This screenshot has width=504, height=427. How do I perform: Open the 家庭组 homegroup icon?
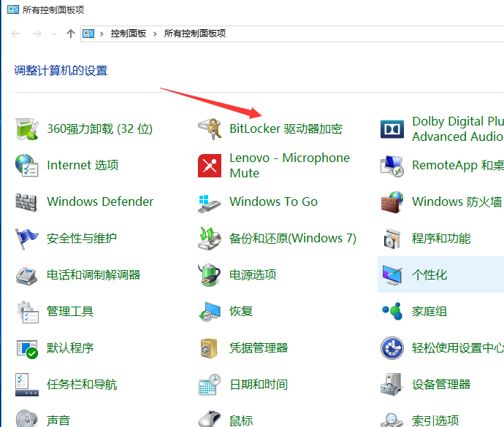392,311
